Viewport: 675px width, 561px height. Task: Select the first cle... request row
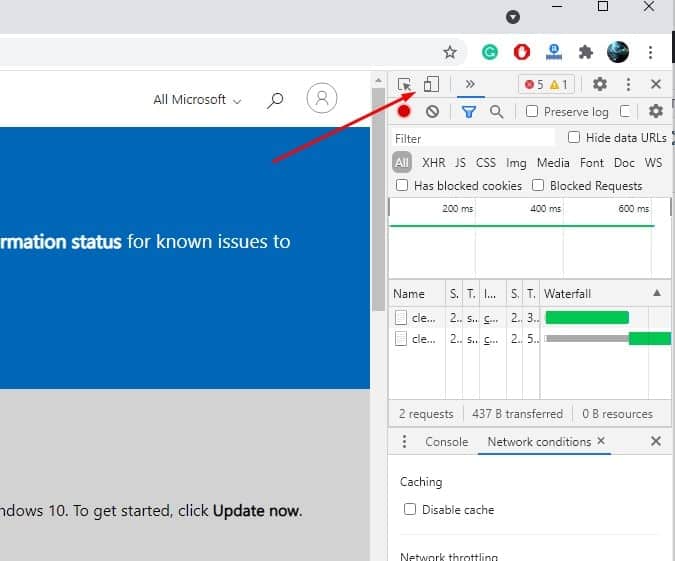tap(529, 318)
